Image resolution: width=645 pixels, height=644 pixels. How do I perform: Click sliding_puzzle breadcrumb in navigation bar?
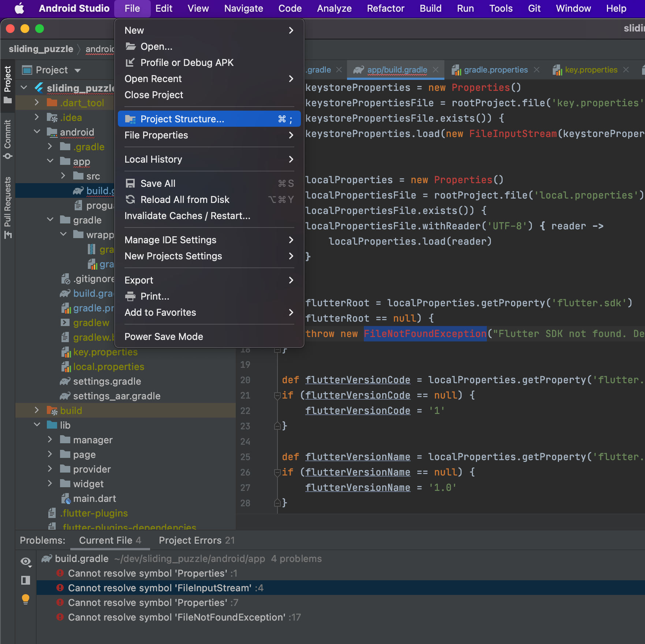41,49
